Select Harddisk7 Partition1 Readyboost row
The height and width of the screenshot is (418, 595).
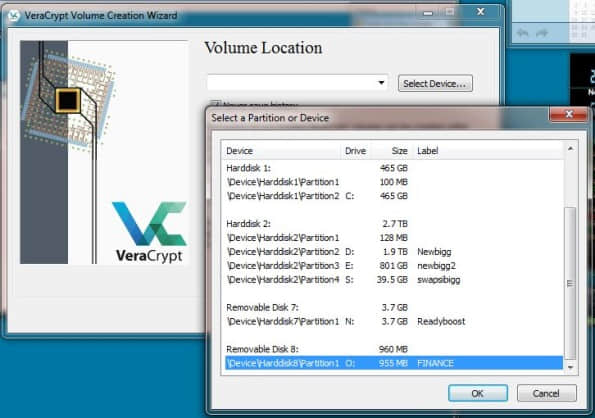pos(394,321)
